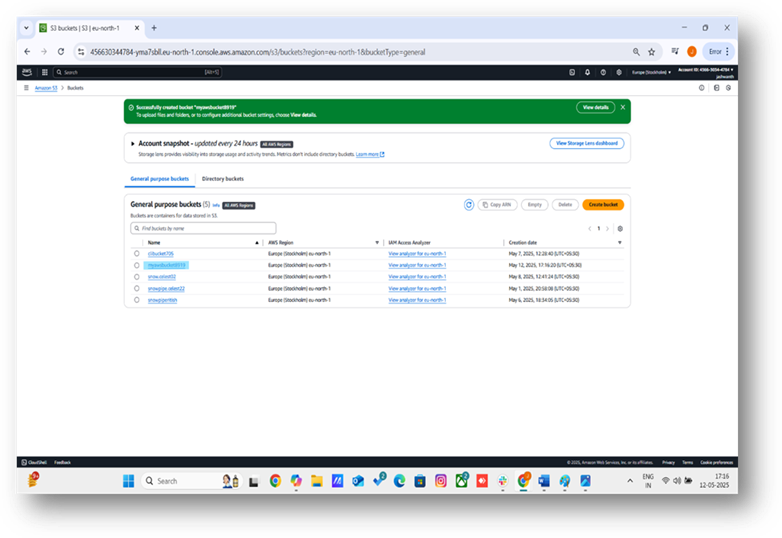The width and height of the screenshot is (782, 538).
Task: Reload the page with browser refresh icon
Action: click(61, 51)
